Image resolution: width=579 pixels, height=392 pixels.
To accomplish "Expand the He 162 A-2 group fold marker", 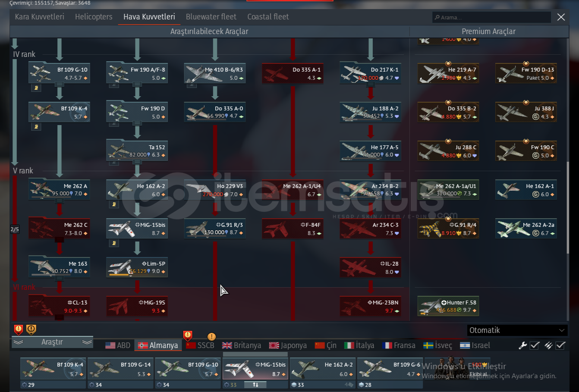I will (x=114, y=204).
